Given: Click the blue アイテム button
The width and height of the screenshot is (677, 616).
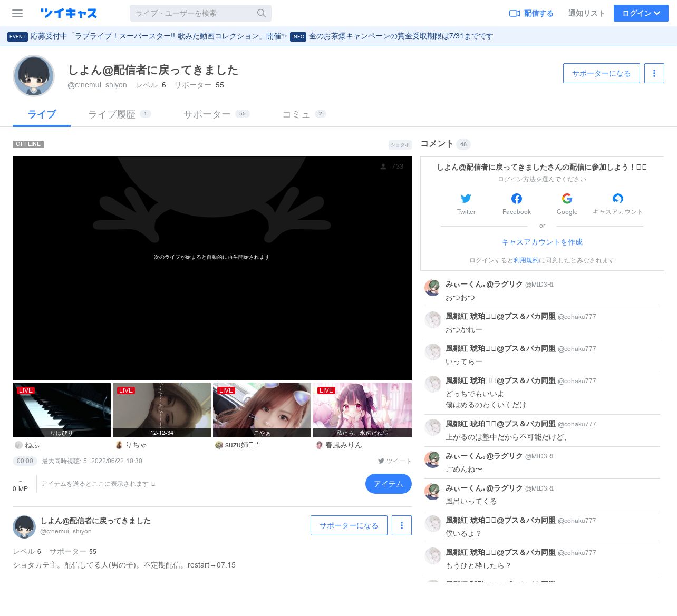Looking at the screenshot, I should (x=389, y=484).
